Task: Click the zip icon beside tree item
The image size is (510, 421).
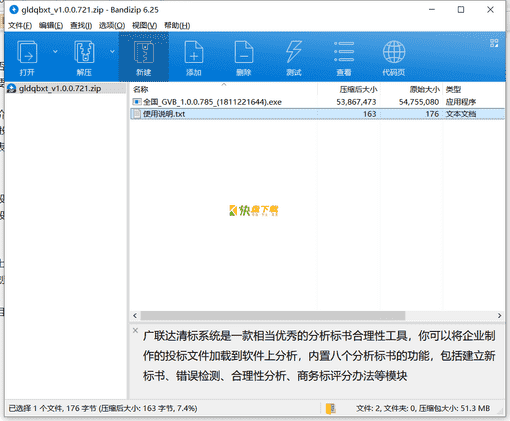Action: click(x=12, y=88)
